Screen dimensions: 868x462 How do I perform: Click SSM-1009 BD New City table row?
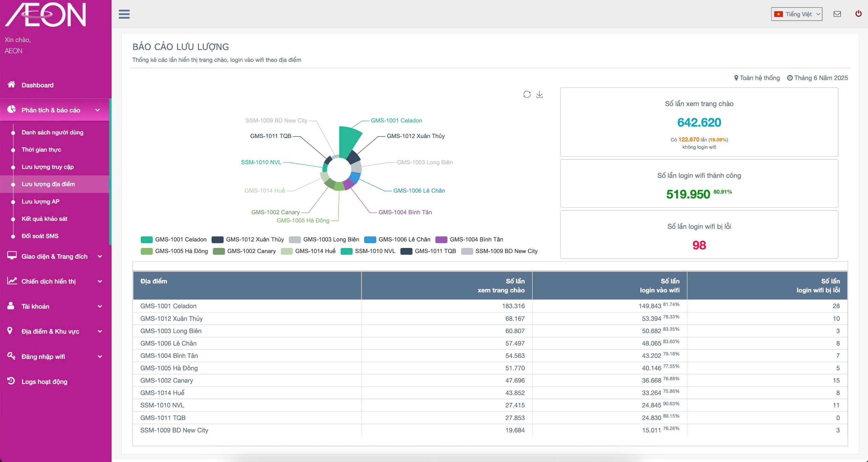point(490,430)
